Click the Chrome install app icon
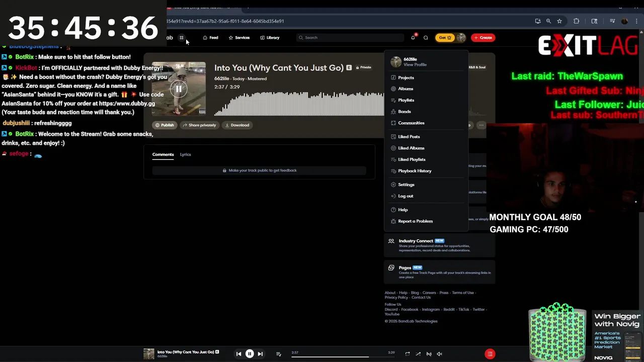The image size is (644, 362). [538, 21]
